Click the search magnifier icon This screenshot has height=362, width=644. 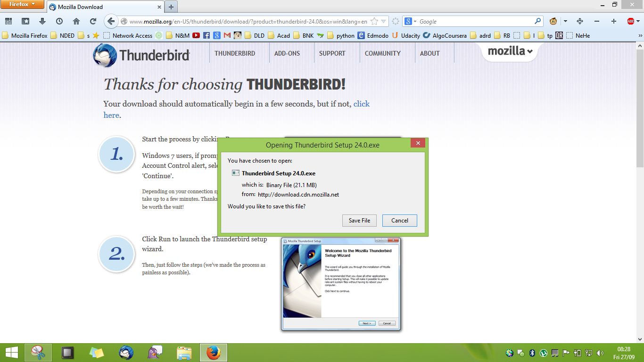(x=538, y=21)
